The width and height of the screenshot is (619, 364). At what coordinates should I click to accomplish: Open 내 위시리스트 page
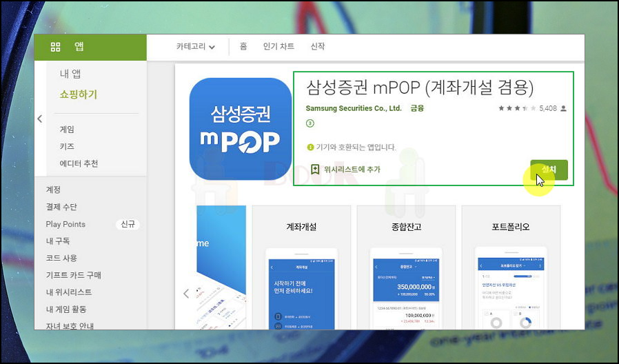point(69,292)
